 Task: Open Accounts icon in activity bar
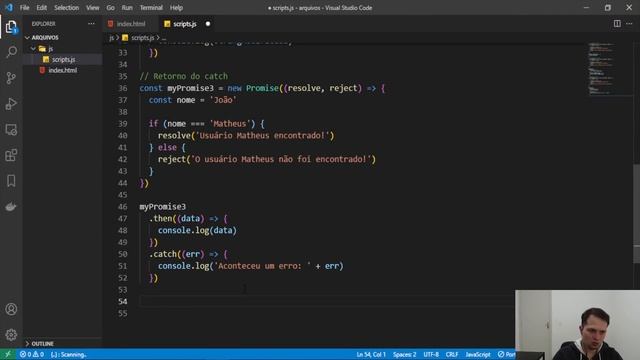click(x=11, y=309)
